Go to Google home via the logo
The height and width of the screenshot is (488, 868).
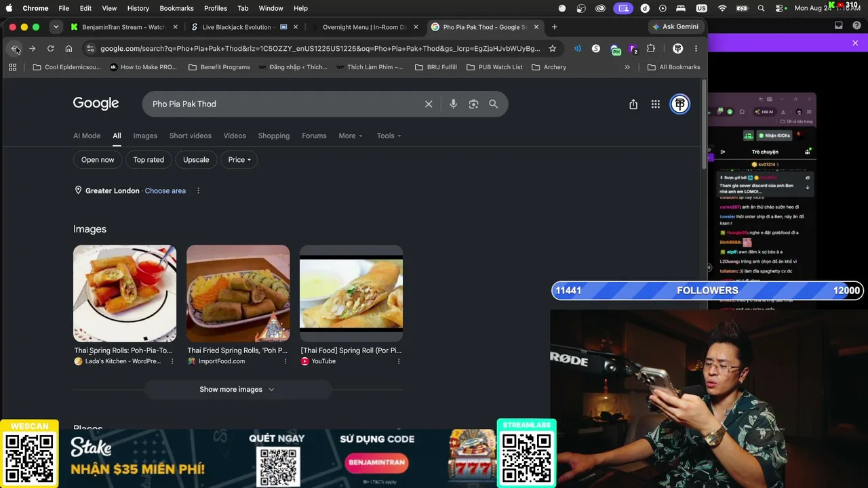96,104
